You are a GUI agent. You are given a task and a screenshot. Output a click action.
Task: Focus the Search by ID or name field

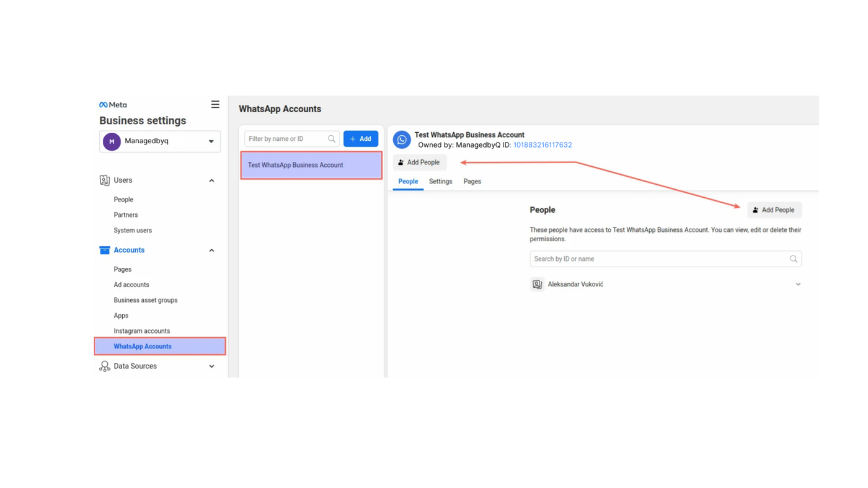666,259
